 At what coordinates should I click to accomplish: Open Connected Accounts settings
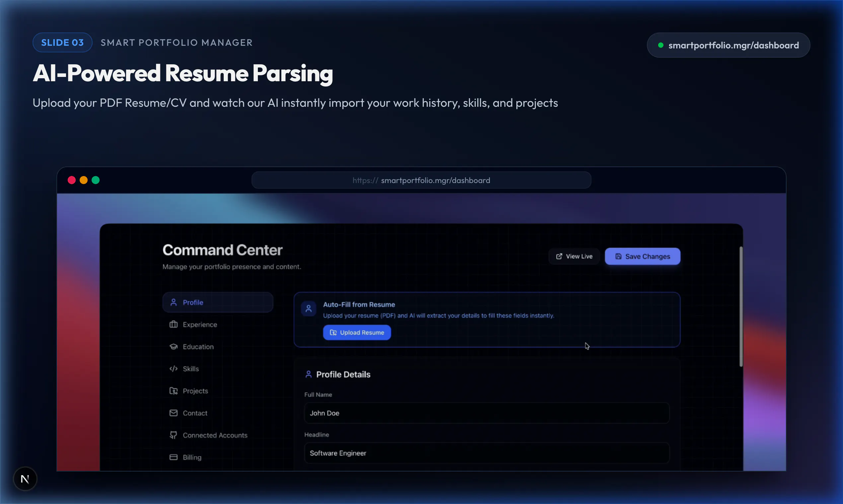coord(217,435)
